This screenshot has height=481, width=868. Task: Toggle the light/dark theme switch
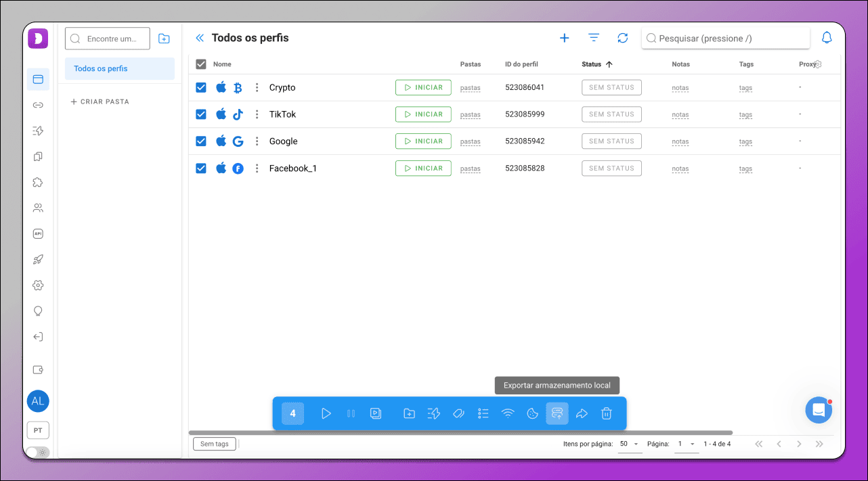tap(38, 452)
